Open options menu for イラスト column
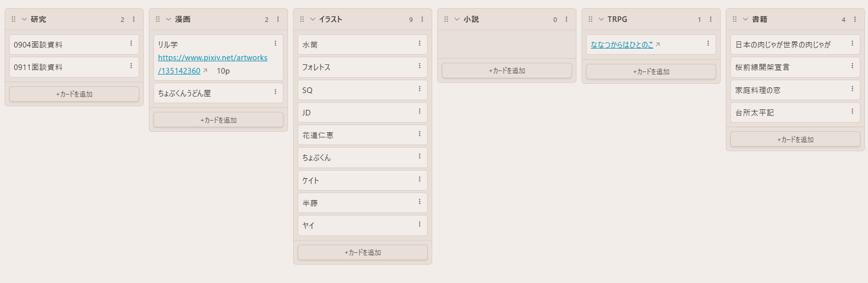The height and width of the screenshot is (283, 868). pos(422,19)
